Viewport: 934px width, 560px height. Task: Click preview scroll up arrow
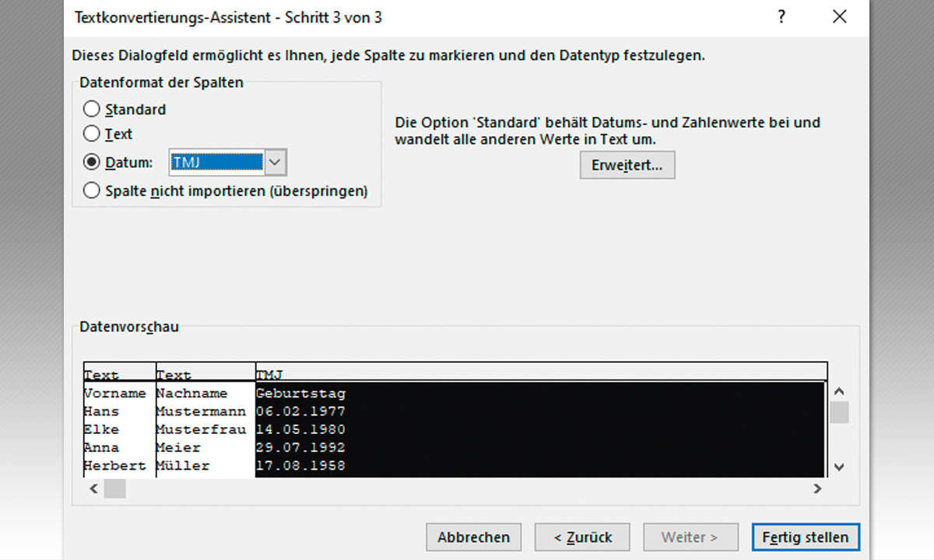[x=838, y=392]
